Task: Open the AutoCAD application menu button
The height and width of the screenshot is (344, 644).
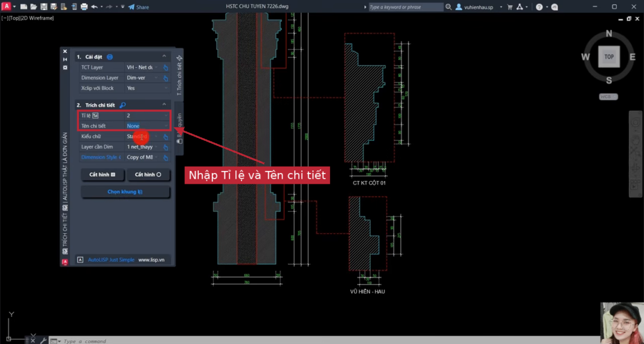Action: (6, 6)
